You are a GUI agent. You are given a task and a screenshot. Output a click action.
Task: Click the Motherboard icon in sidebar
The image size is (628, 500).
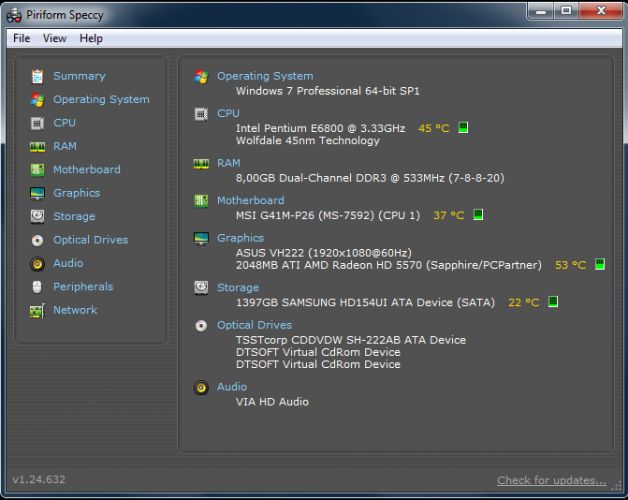(x=38, y=170)
